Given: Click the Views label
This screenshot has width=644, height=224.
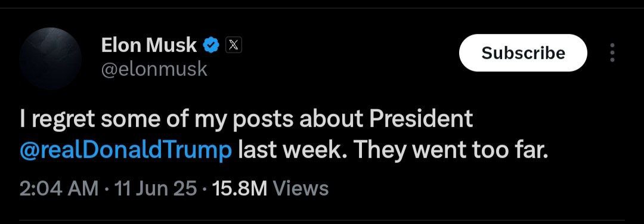Looking at the screenshot, I should 301,189.
